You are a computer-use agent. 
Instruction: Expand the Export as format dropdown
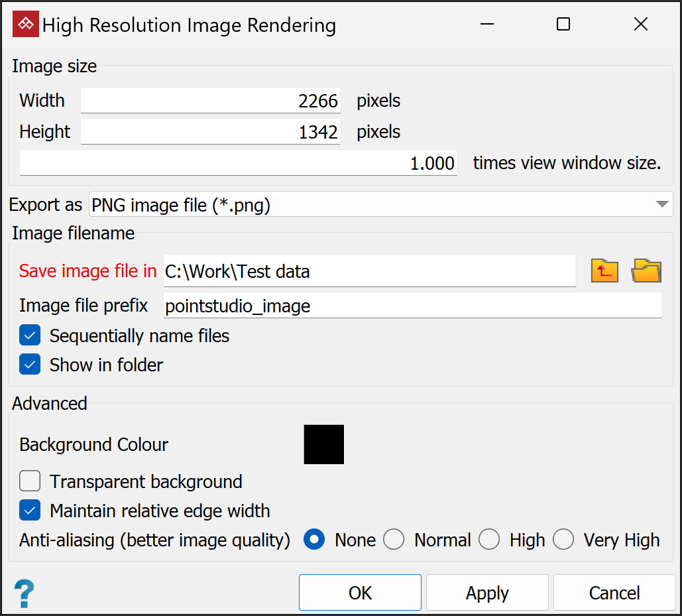click(x=381, y=205)
